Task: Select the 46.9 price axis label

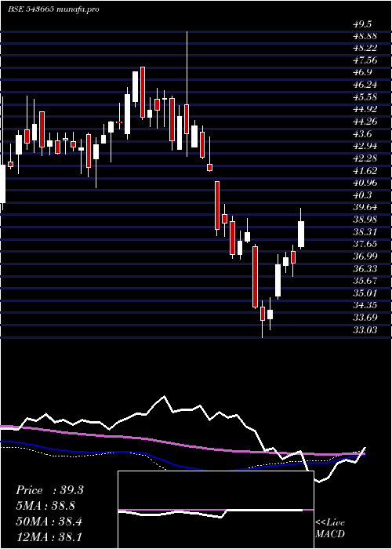Action: click(362, 72)
